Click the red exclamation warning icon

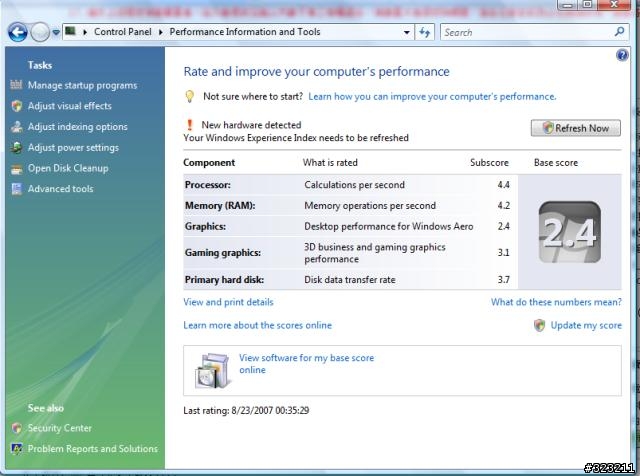tap(189, 125)
